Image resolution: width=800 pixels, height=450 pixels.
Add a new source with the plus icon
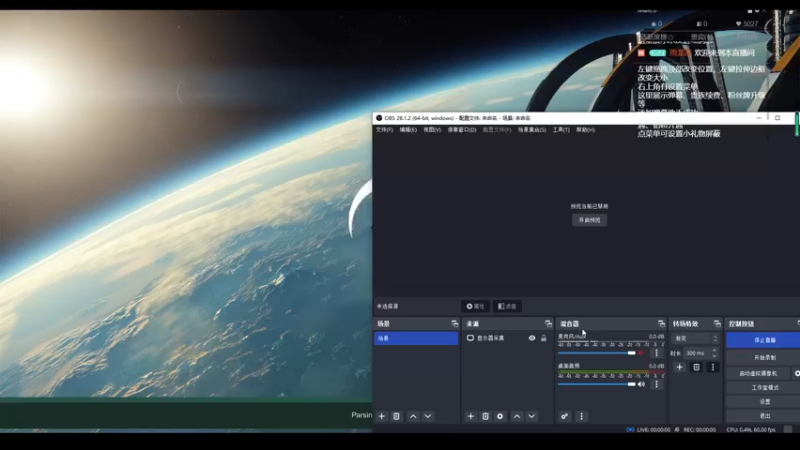point(470,416)
